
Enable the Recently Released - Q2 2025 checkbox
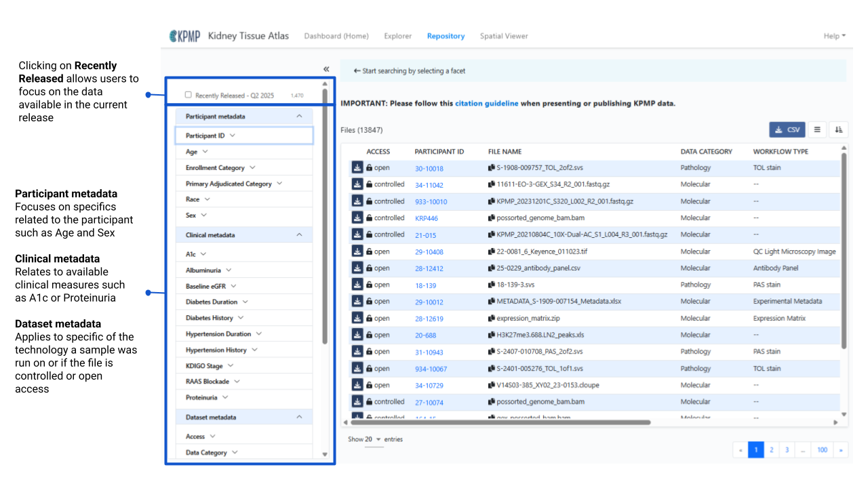(189, 95)
